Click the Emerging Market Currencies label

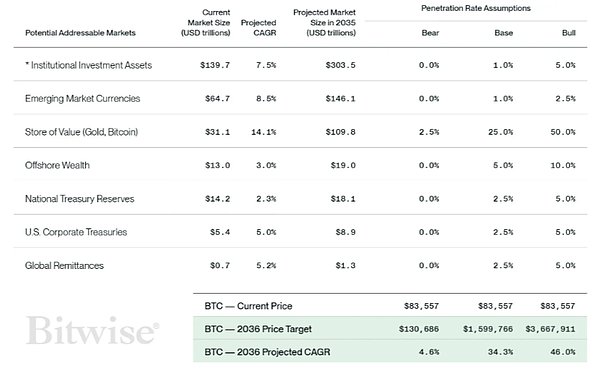coord(83,99)
